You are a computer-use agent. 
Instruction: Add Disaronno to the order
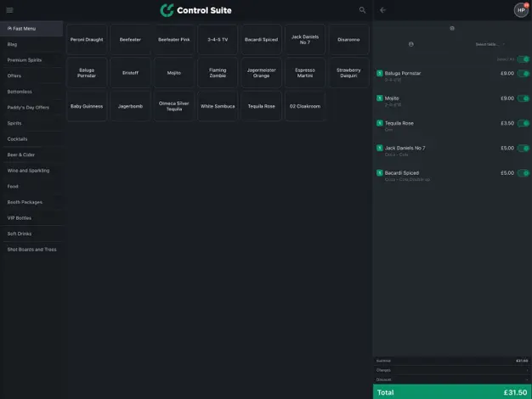[x=348, y=40]
